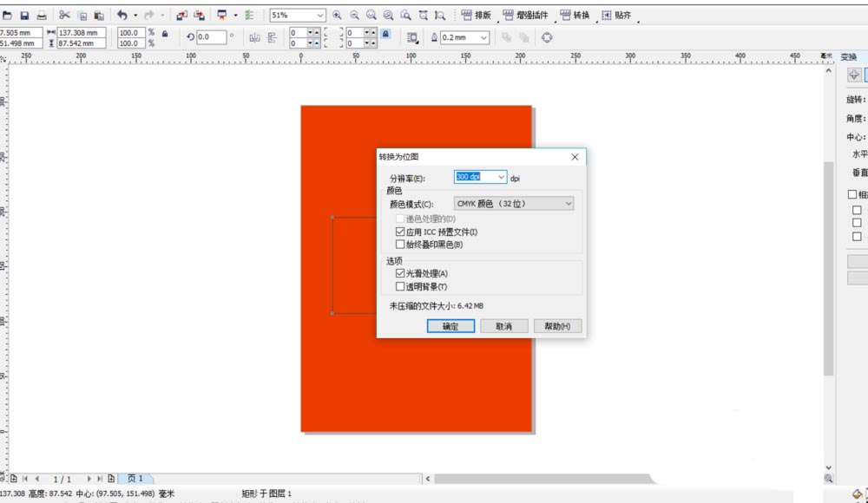Image resolution: width=868 pixels, height=503 pixels.
Task: Select the Zoom In magnifier icon
Action: pyautogui.click(x=338, y=15)
